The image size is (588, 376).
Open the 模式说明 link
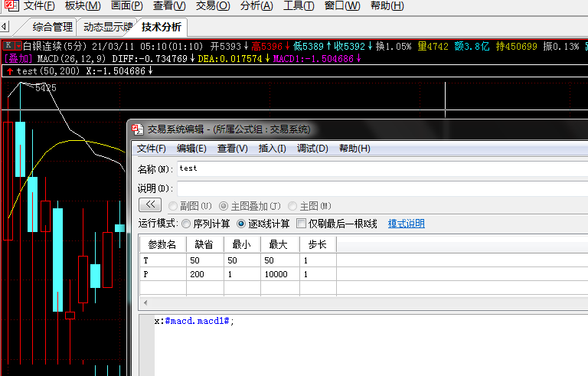(x=406, y=224)
